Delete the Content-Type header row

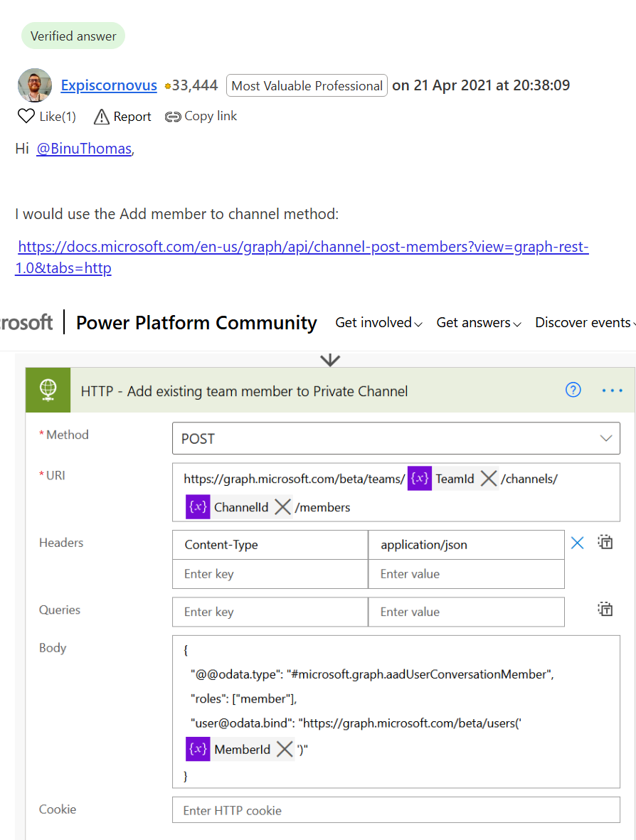[x=577, y=543]
